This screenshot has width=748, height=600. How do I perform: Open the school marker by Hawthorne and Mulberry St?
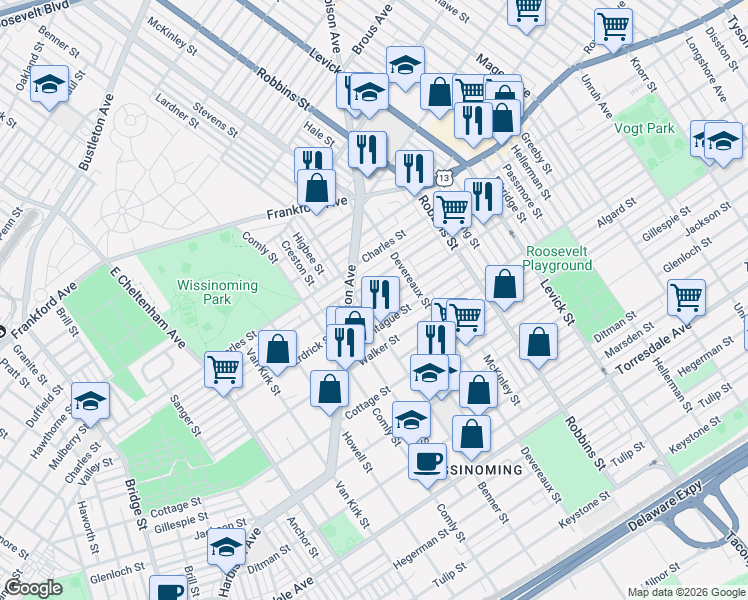(x=91, y=402)
